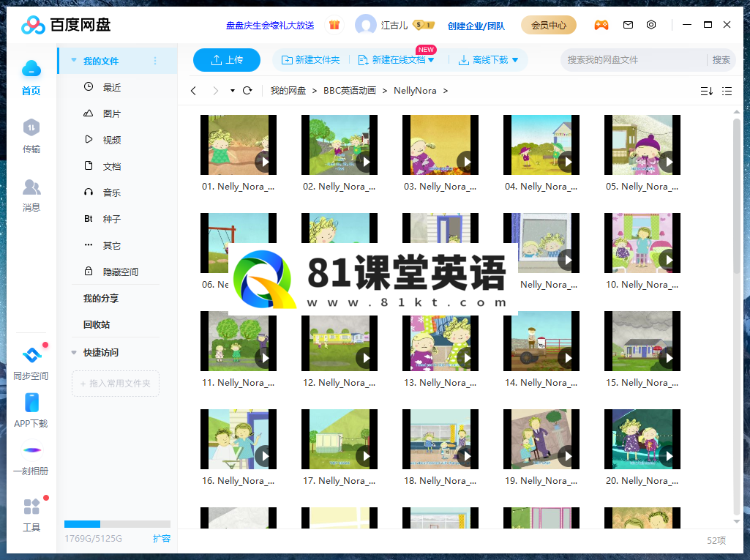Open the 消息 messages section

pos(31,195)
